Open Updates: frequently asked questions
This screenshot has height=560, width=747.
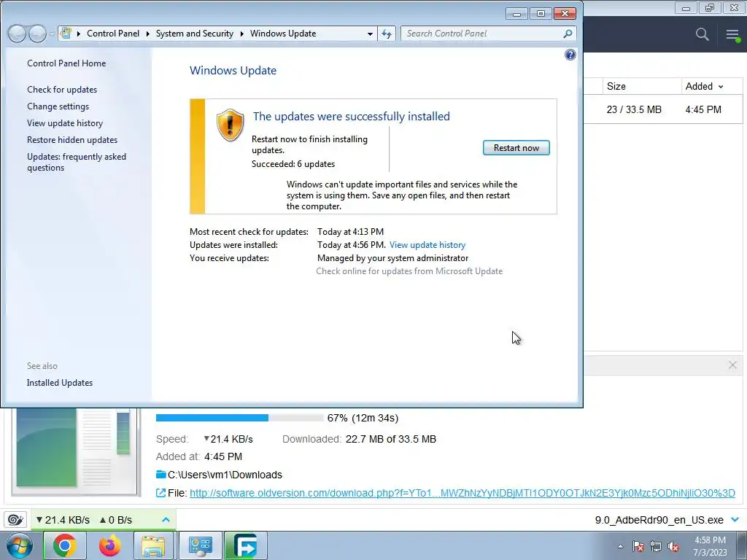[x=77, y=162]
